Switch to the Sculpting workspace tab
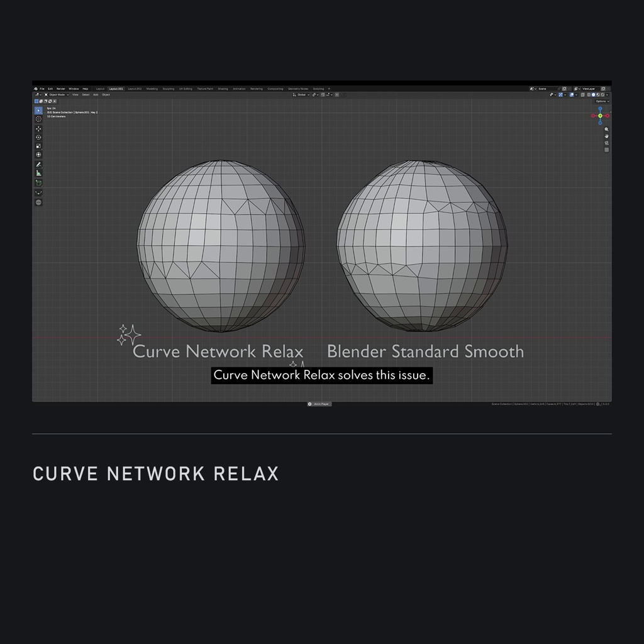 tap(169, 89)
